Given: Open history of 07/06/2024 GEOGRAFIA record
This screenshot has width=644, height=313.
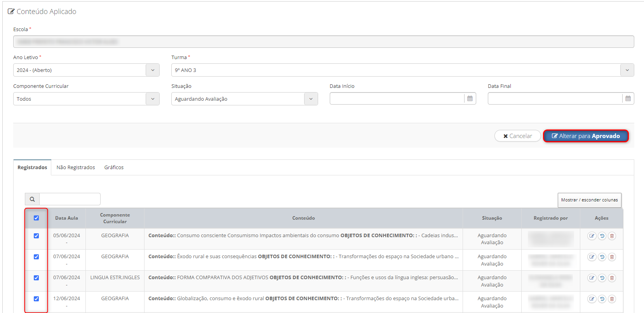Looking at the screenshot, I should point(602,257).
